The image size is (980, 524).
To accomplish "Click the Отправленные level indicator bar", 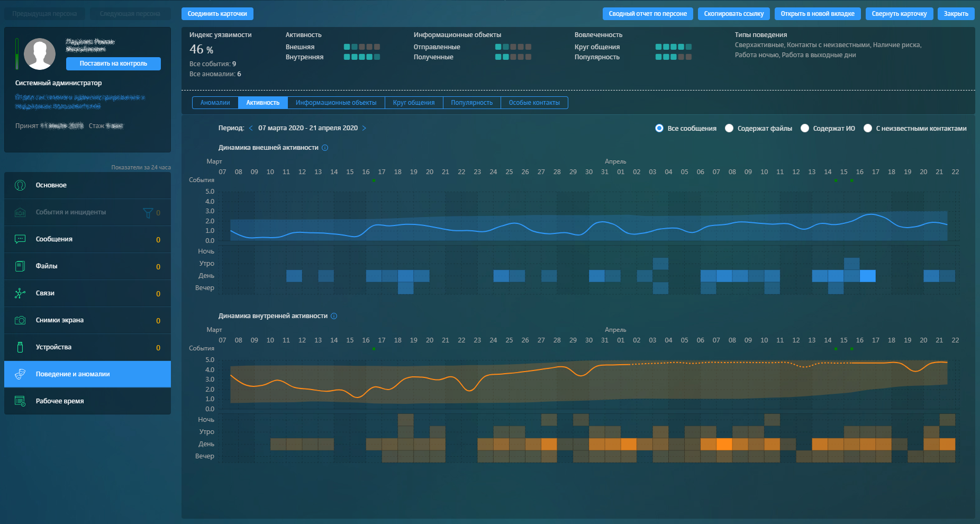I will (x=513, y=47).
